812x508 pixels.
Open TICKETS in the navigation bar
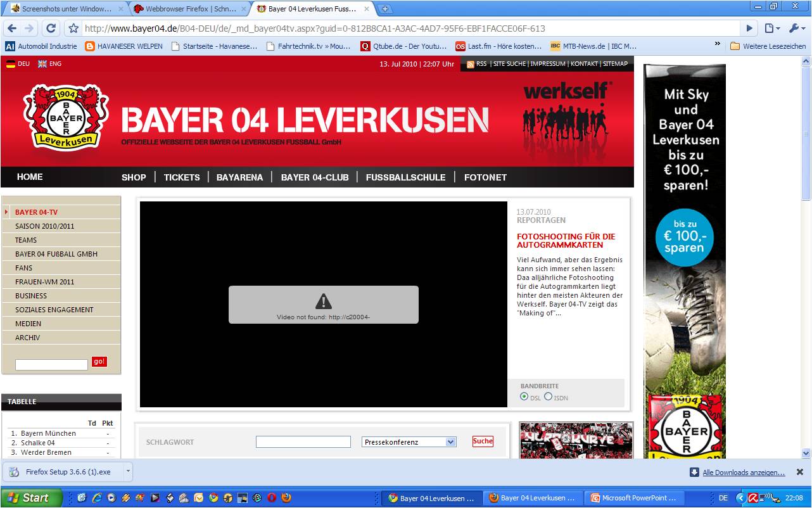182,177
